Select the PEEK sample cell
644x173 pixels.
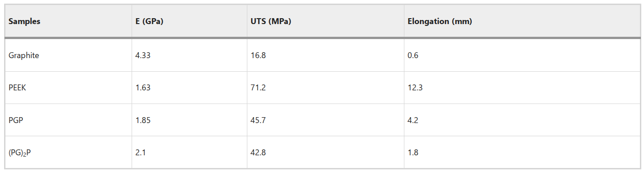pyautogui.click(x=17, y=88)
